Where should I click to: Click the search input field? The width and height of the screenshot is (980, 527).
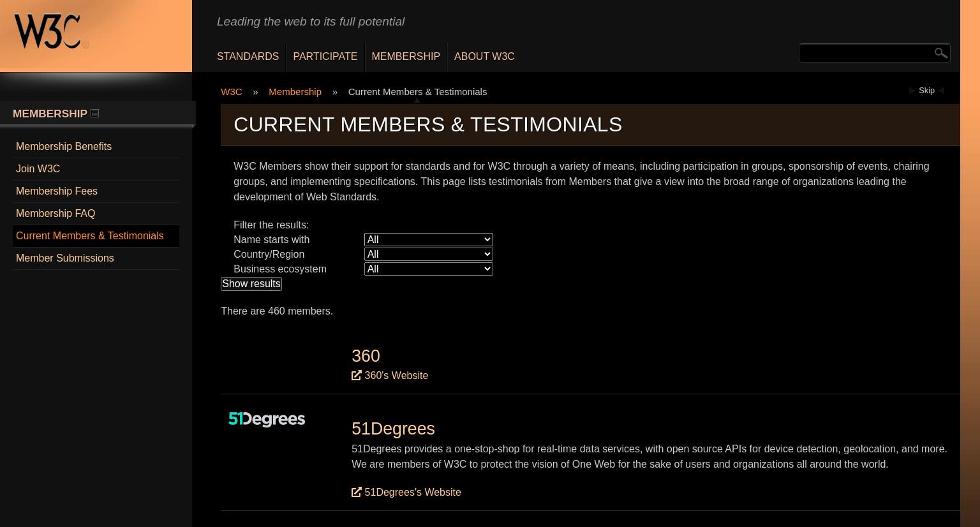tap(865, 53)
